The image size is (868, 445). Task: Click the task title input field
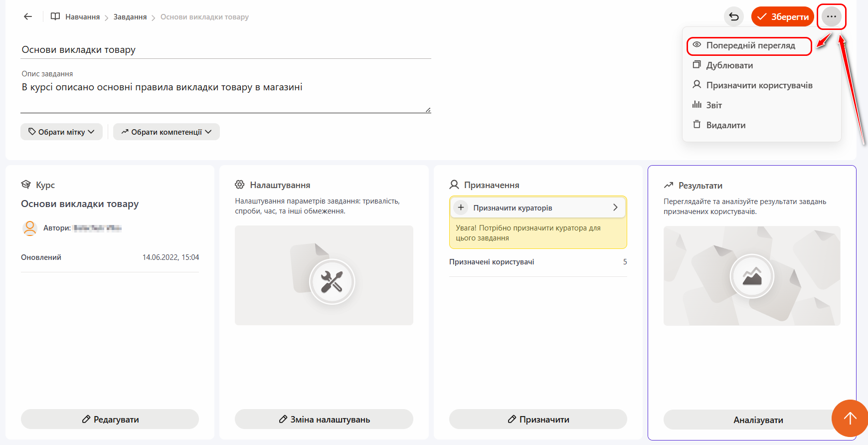pos(225,50)
